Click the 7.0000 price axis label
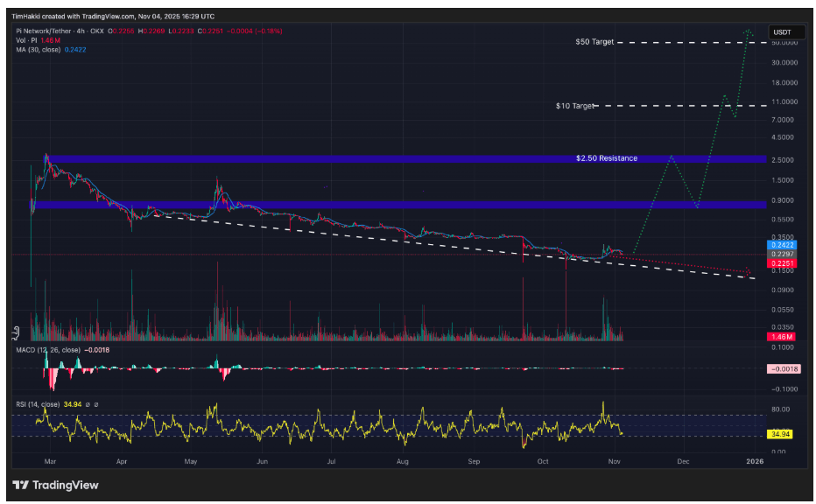The height and width of the screenshot is (504, 816). 783,120
